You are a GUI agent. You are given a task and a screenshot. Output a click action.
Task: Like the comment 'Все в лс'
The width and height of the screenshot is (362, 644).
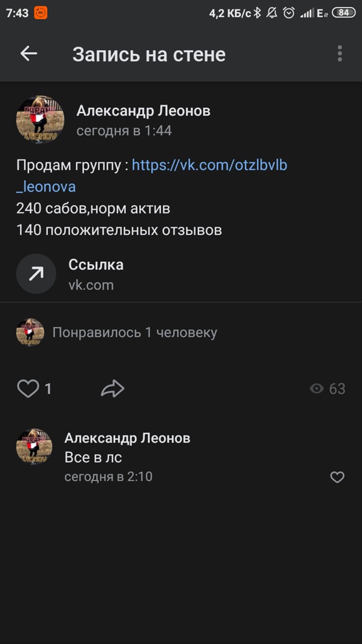338,477
